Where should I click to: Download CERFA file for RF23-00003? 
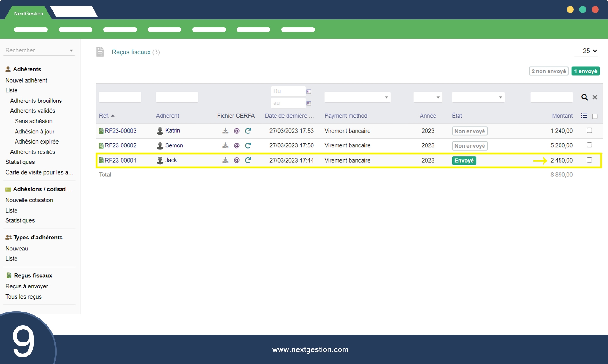(x=225, y=131)
